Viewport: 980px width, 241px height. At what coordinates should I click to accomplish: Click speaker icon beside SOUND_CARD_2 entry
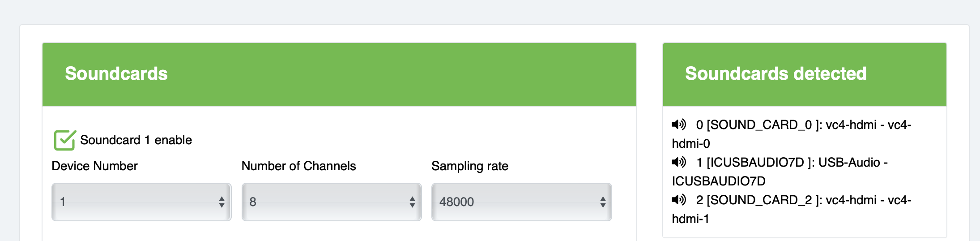(x=678, y=200)
